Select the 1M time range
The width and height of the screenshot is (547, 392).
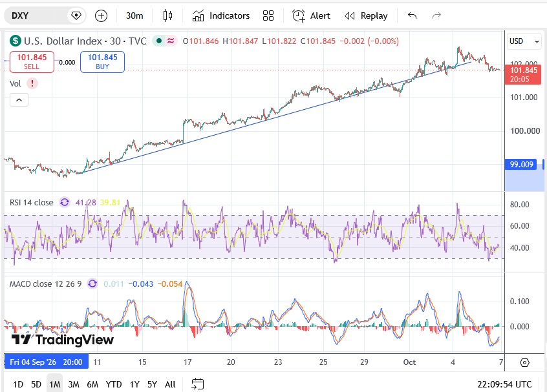pos(55,384)
